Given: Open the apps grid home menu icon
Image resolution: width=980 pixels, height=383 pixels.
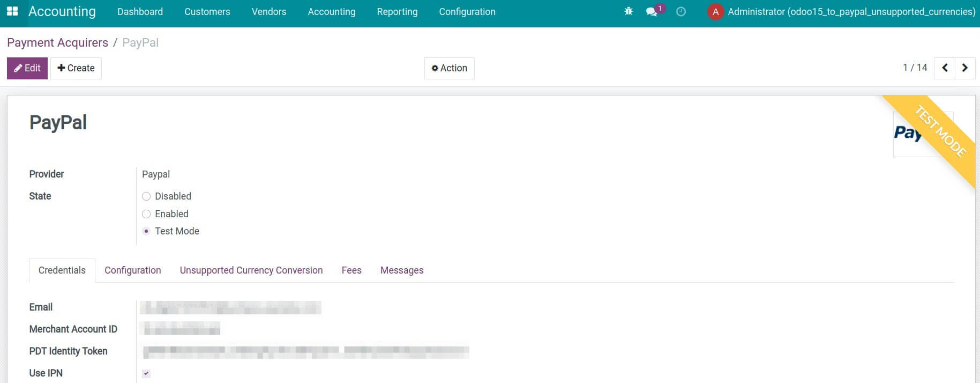Looking at the screenshot, I should pos(12,11).
